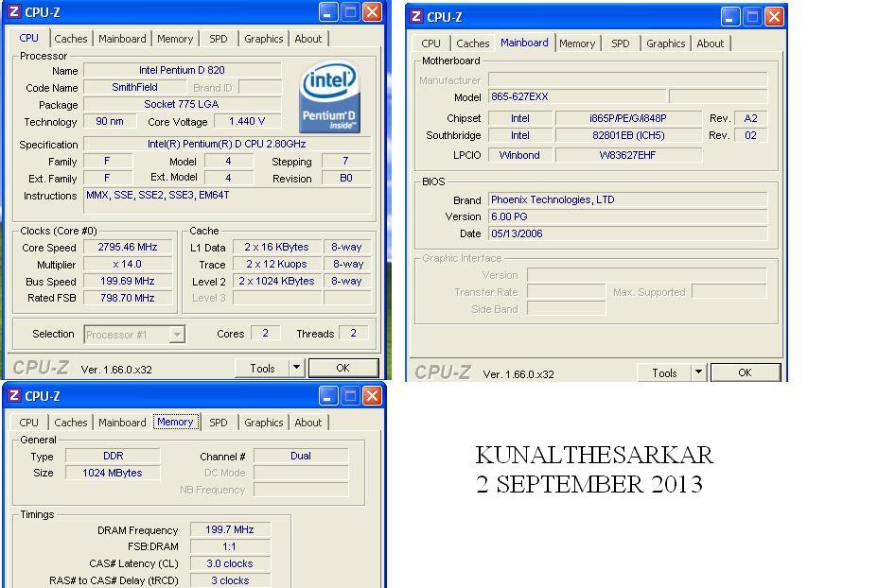Click the 865-627EXX model field

tap(577, 96)
